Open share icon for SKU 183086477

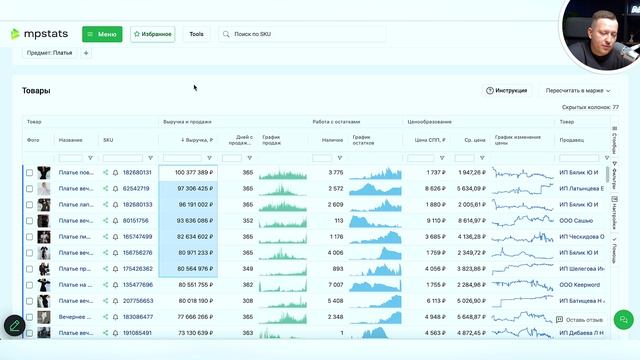tap(106, 317)
